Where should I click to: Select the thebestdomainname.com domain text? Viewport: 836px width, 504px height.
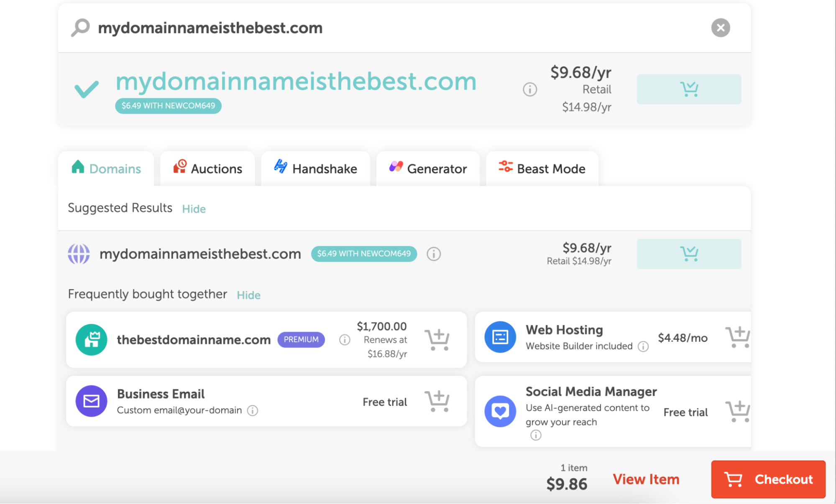click(x=194, y=340)
